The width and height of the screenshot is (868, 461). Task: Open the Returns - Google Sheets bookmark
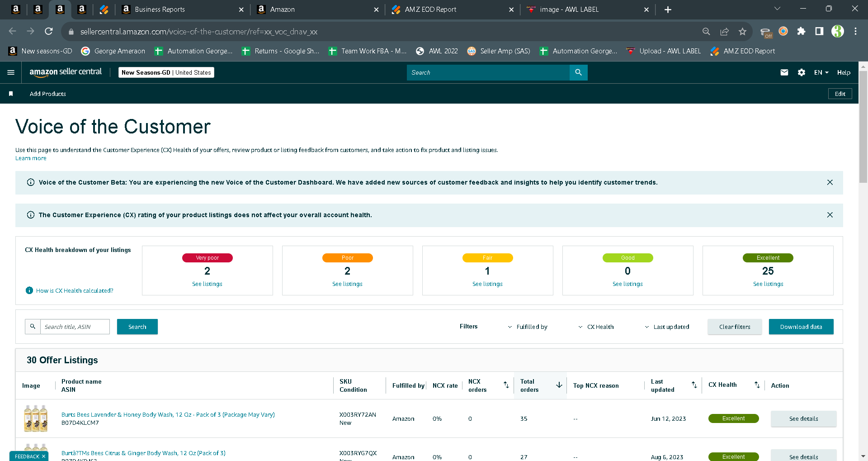[x=280, y=51]
